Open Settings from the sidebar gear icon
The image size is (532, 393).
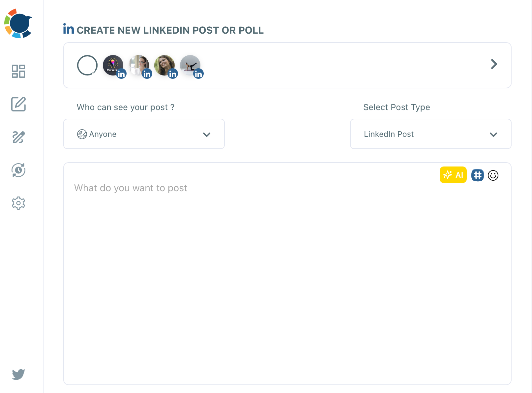click(x=19, y=203)
